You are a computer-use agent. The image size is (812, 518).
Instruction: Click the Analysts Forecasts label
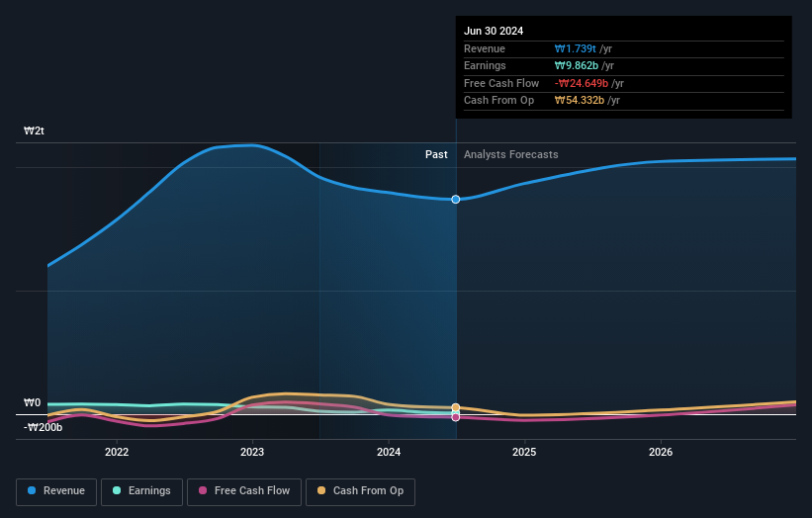[x=511, y=154]
